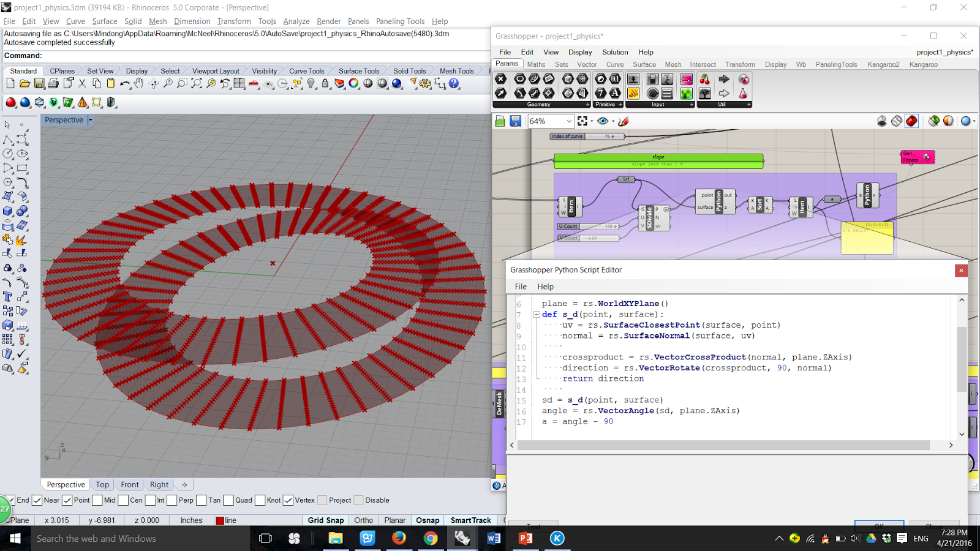The height and width of the screenshot is (551, 980).
Task: Toggle Osnap in status bar
Action: tap(428, 520)
